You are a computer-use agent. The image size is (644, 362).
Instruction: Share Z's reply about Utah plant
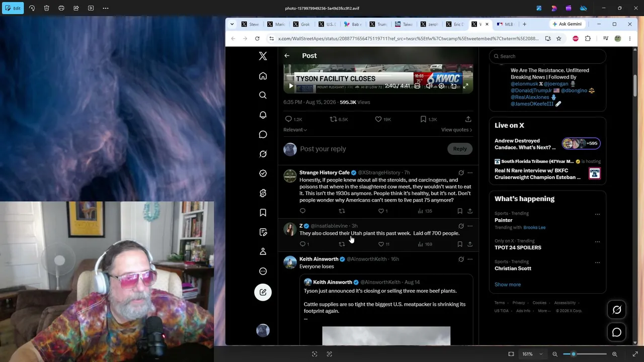click(x=470, y=244)
